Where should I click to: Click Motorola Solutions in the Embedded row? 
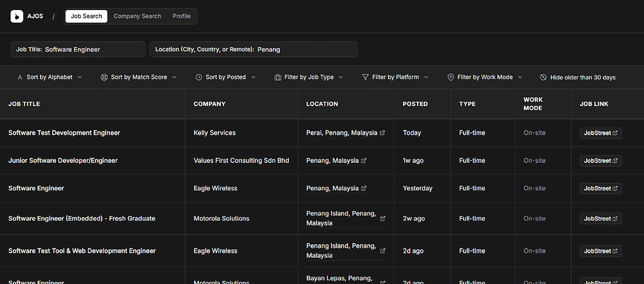[221, 219]
